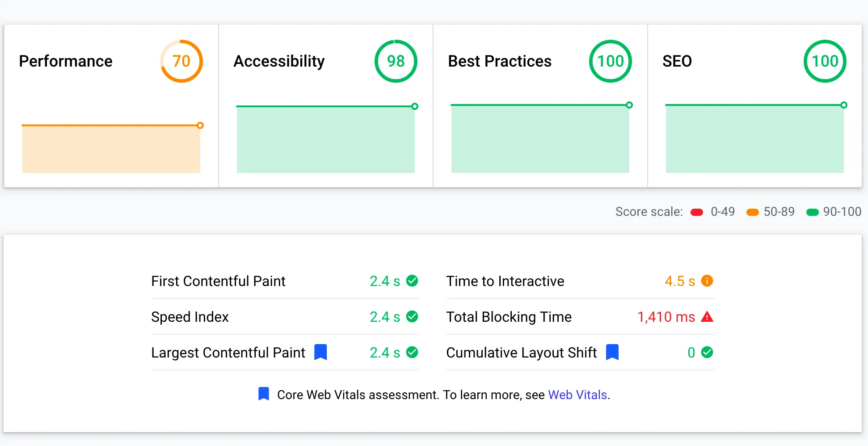Click the green check beside Speed Index
868x446 pixels.
pyautogui.click(x=412, y=316)
